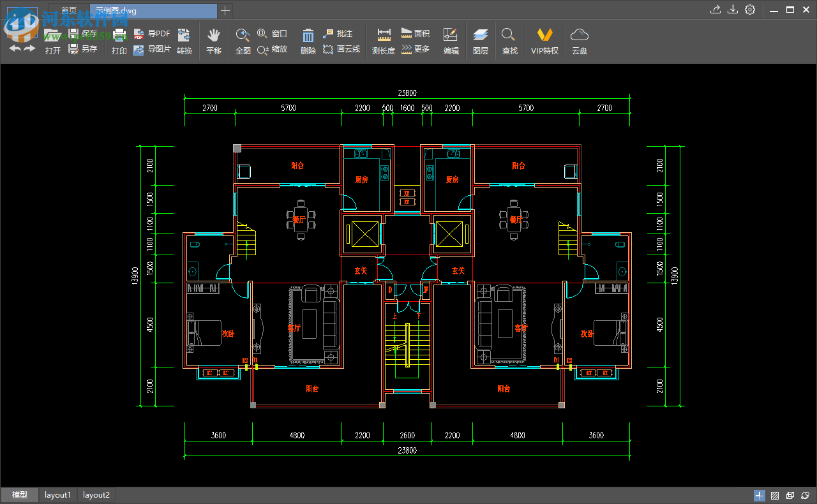
Task: Select the Pan tool (平移)
Action: [214, 40]
